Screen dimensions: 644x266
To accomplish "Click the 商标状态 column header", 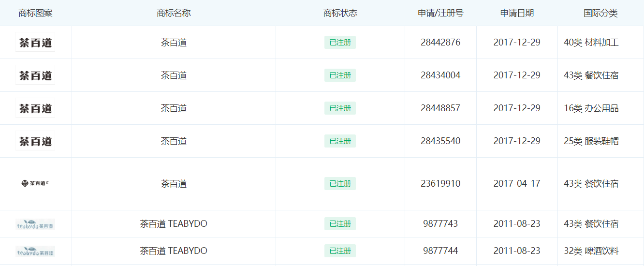I will [x=340, y=13].
